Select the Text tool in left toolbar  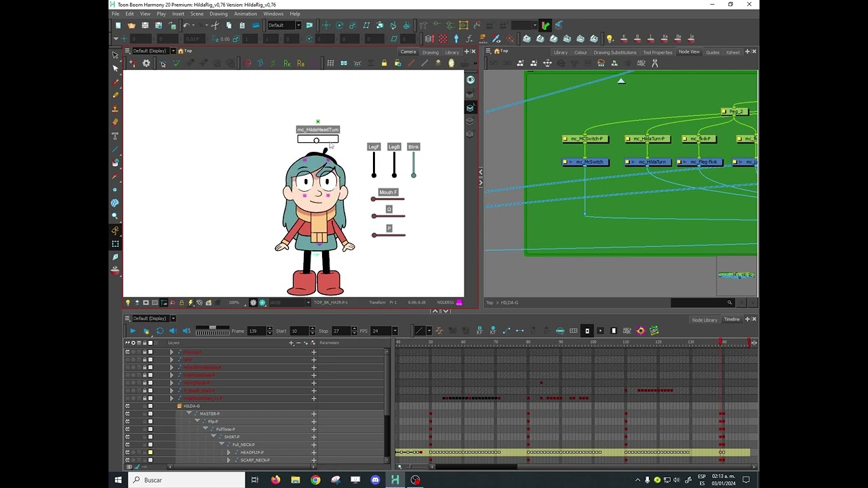tap(115, 136)
